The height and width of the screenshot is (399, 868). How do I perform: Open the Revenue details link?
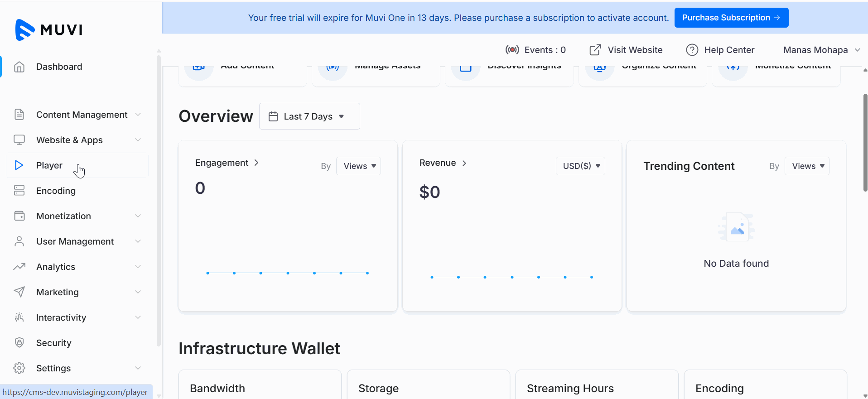443,163
